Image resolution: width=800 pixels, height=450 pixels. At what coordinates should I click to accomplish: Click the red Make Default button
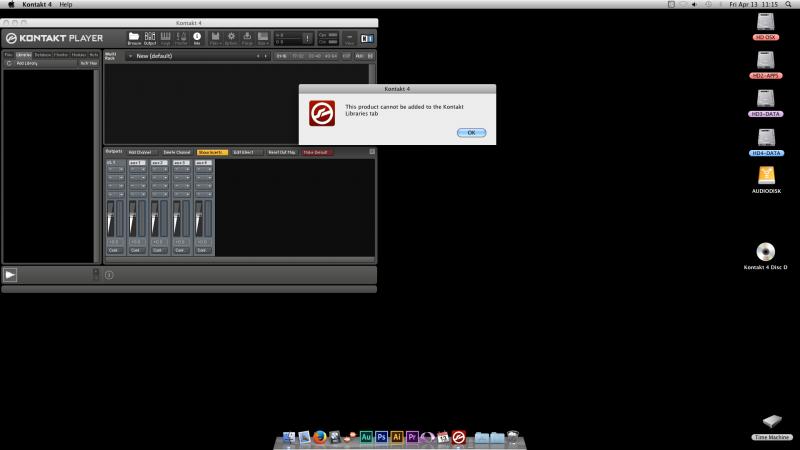pyautogui.click(x=316, y=153)
